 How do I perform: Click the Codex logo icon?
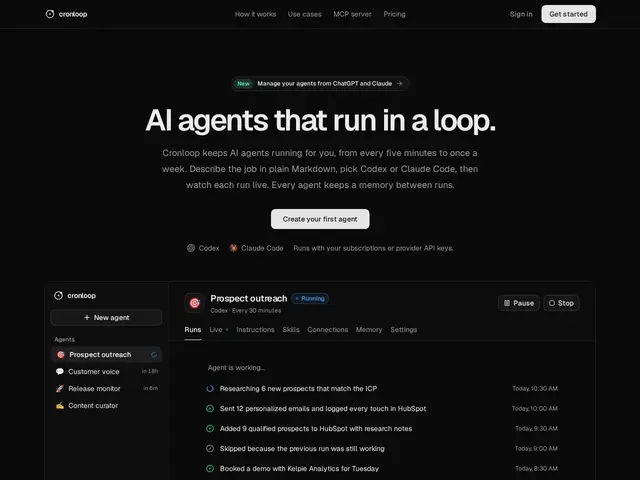(191, 248)
